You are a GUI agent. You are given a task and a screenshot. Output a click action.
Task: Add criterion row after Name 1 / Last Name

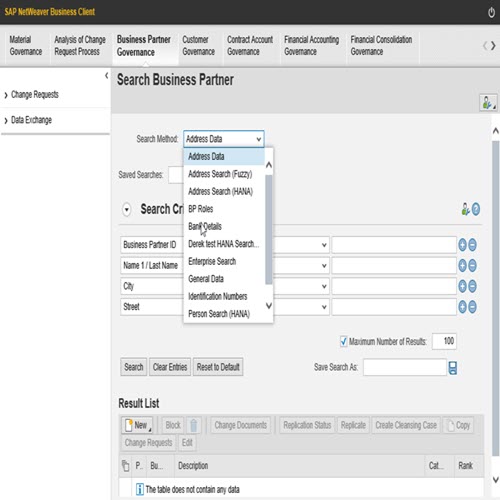(462, 266)
